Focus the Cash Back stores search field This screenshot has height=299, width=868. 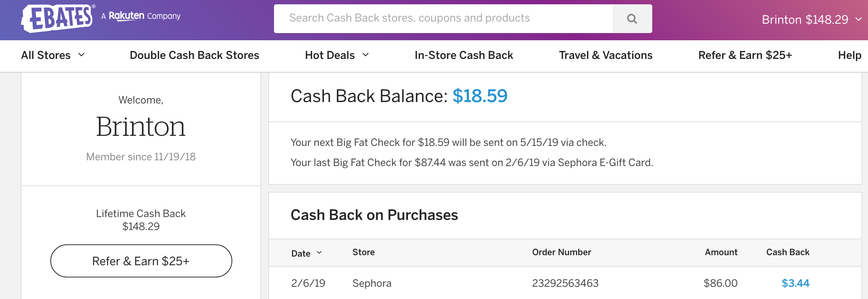coord(443,18)
